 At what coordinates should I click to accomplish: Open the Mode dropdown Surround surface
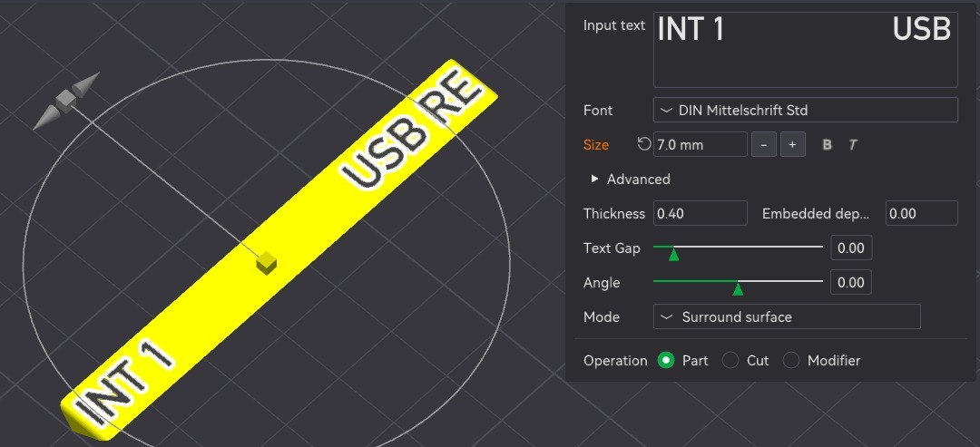786,317
